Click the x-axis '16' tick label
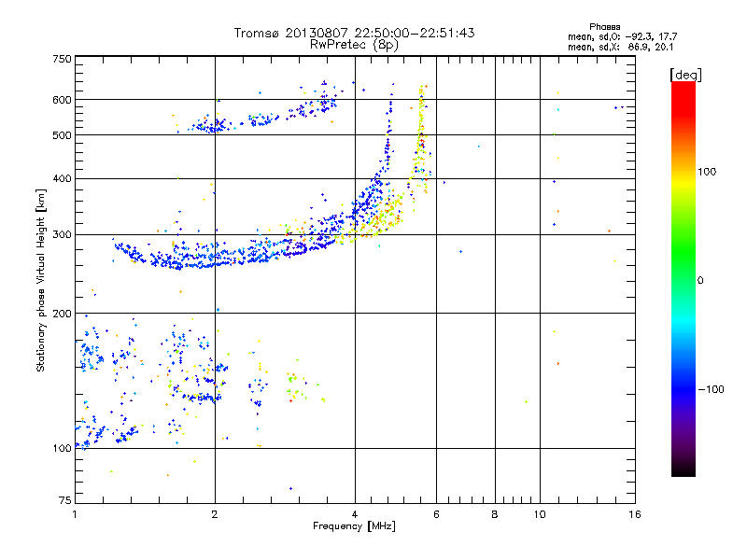The width and height of the screenshot is (747, 560). [635, 514]
